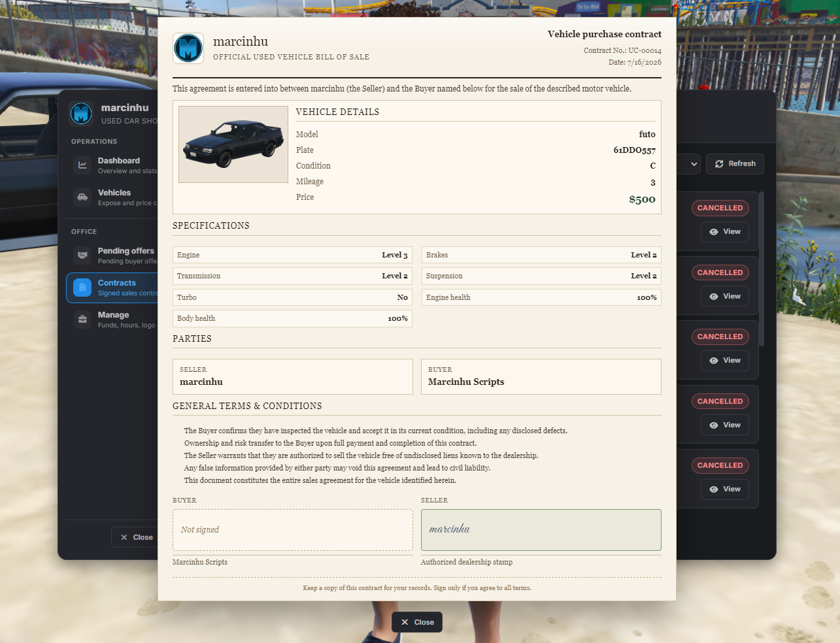The height and width of the screenshot is (643, 840).
Task: Click the Suspension Level 2 row
Action: (x=541, y=276)
